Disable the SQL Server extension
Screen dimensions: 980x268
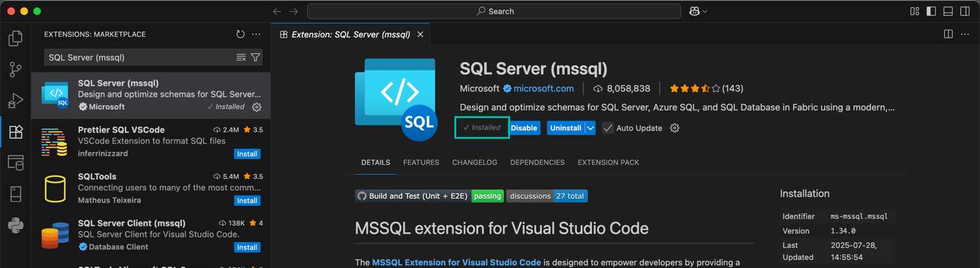click(x=524, y=128)
